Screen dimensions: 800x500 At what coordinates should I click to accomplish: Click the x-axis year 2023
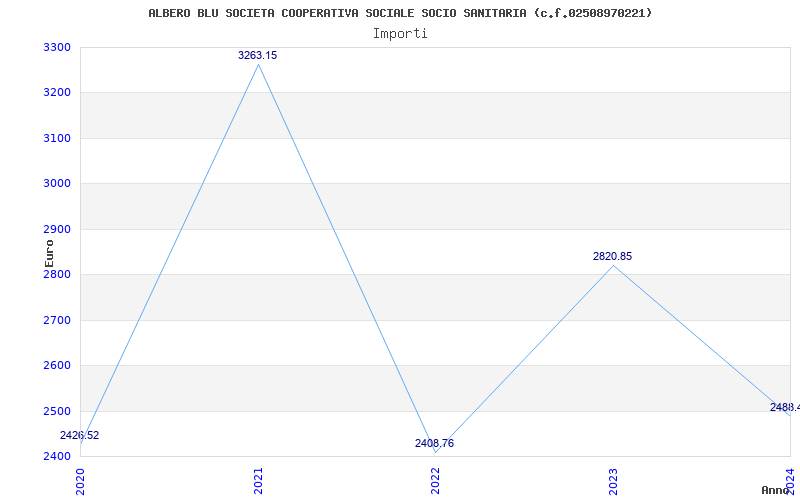click(613, 481)
